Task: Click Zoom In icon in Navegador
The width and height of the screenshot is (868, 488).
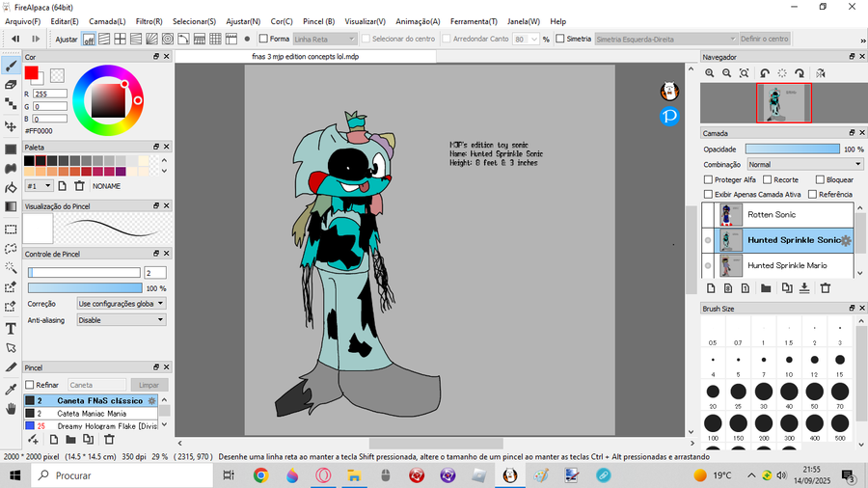Action: click(x=710, y=73)
